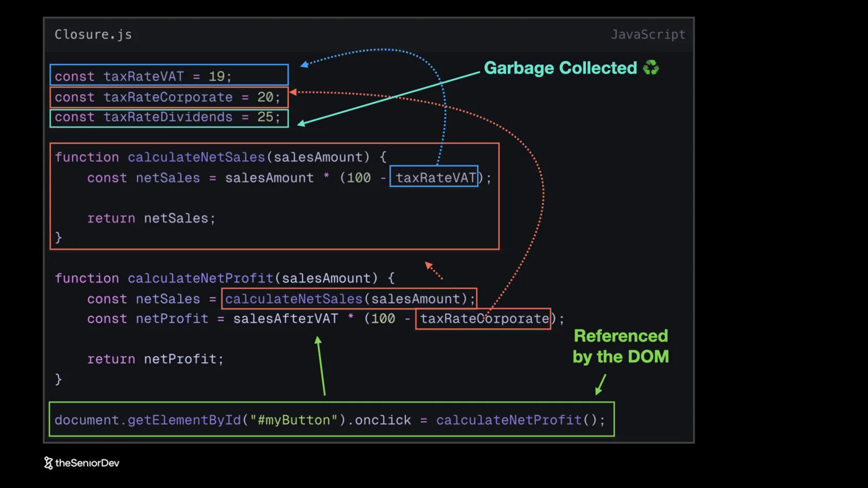This screenshot has height=488, width=868.
Task: Select the line const taxRateVAT = 19;
Action: pyautogui.click(x=169, y=75)
